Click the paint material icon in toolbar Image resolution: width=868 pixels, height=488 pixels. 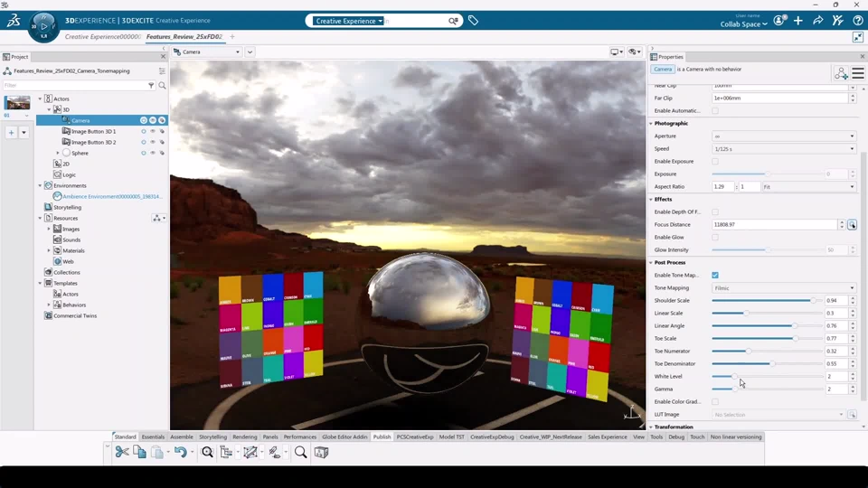coord(274,452)
